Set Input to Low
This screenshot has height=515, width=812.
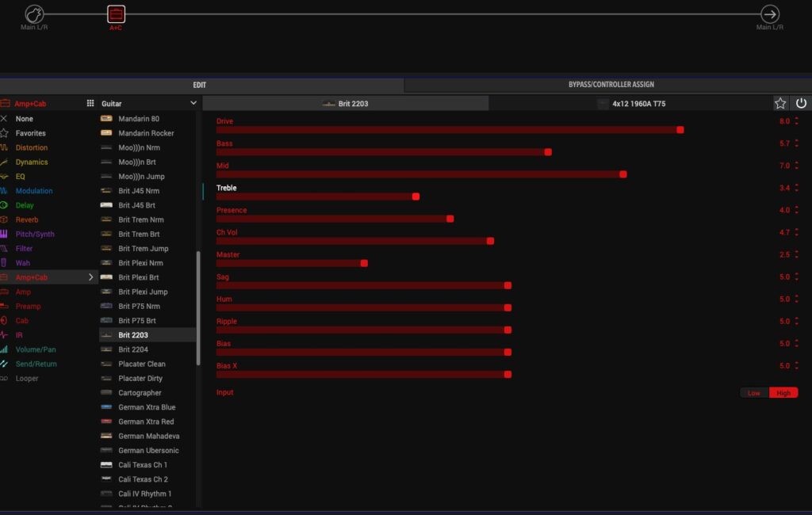(754, 393)
